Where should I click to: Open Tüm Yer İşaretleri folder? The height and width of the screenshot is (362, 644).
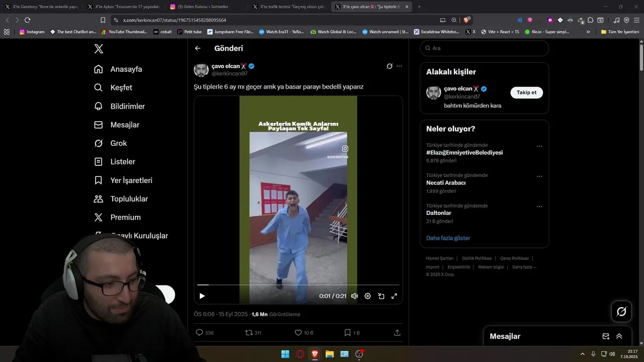[x=620, y=32]
